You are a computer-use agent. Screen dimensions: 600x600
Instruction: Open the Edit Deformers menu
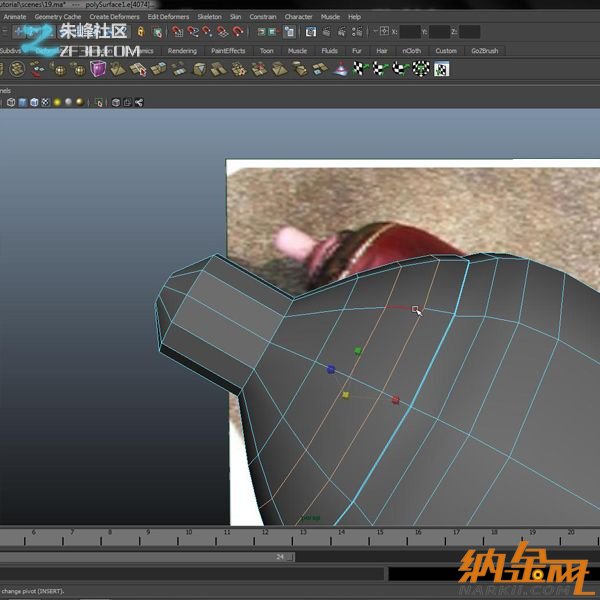167,17
